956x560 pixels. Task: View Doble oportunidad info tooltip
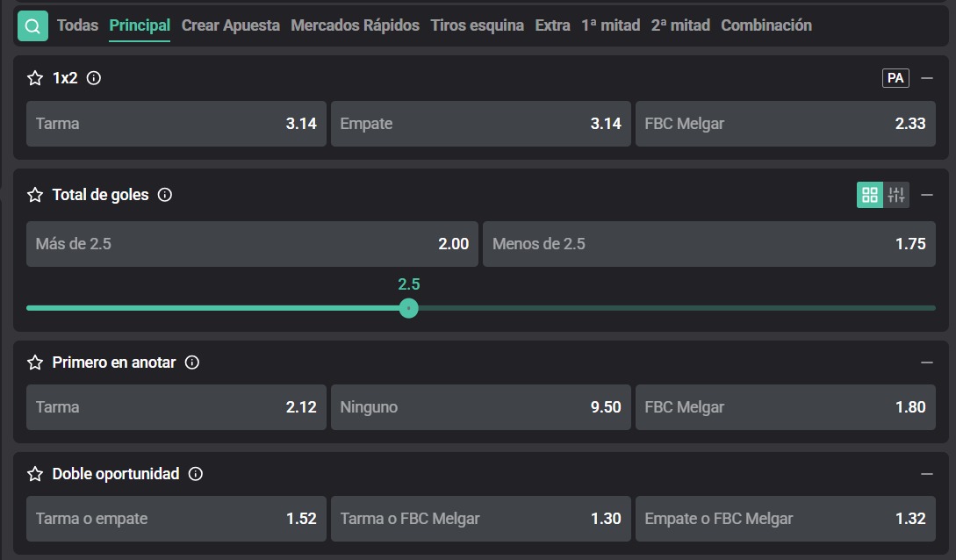pos(196,474)
